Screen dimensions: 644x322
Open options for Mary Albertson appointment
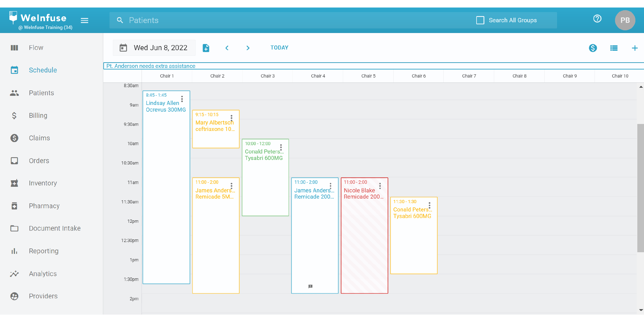click(232, 118)
